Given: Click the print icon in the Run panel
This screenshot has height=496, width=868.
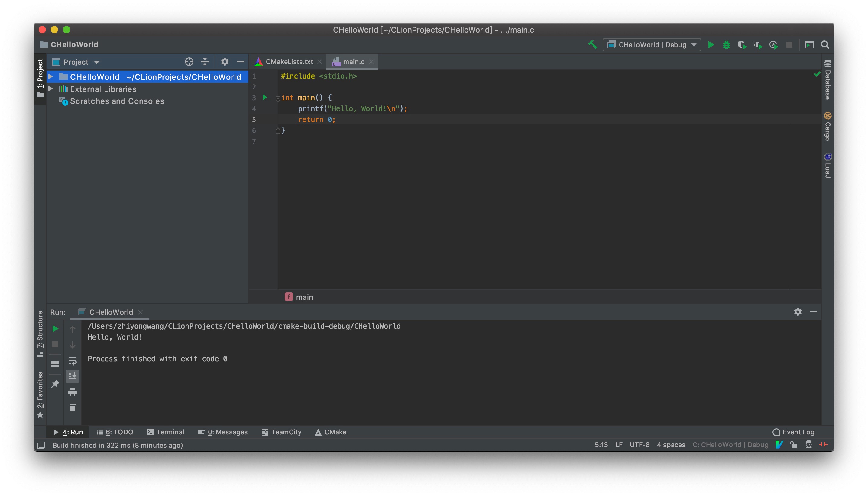Looking at the screenshot, I should click(x=73, y=392).
